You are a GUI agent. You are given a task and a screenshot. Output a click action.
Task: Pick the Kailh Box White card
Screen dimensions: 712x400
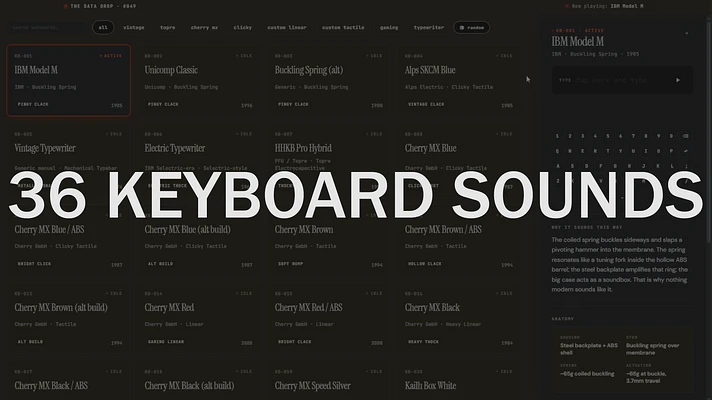click(x=459, y=381)
